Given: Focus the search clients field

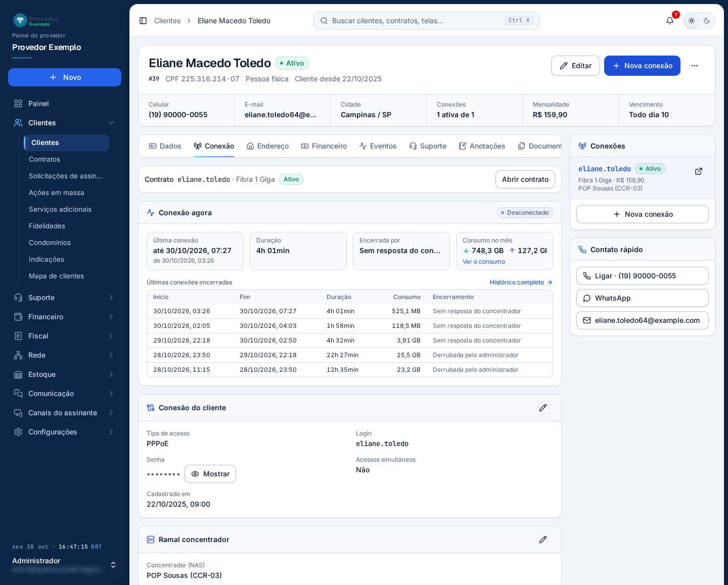Looking at the screenshot, I should click(427, 21).
